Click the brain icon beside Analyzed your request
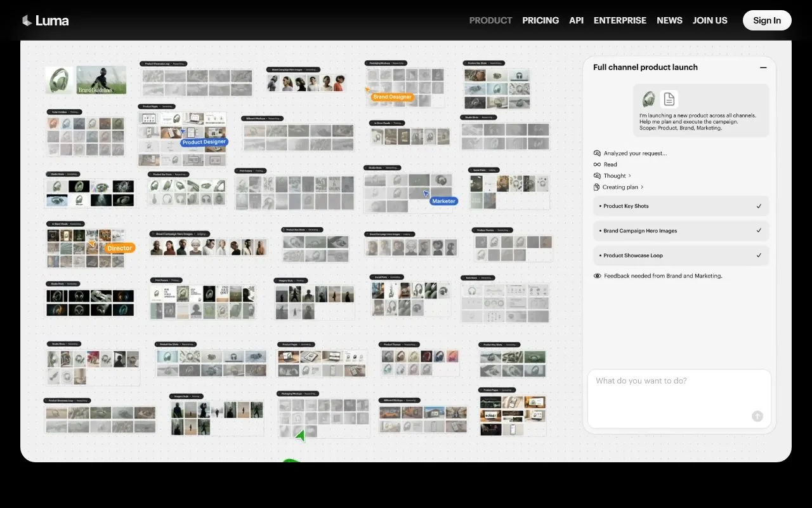 597,153
